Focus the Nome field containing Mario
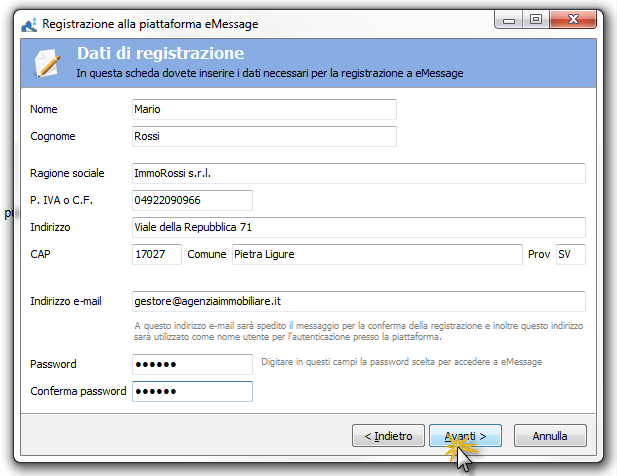Viewport: 617px width, 476px height. point(264,109)
